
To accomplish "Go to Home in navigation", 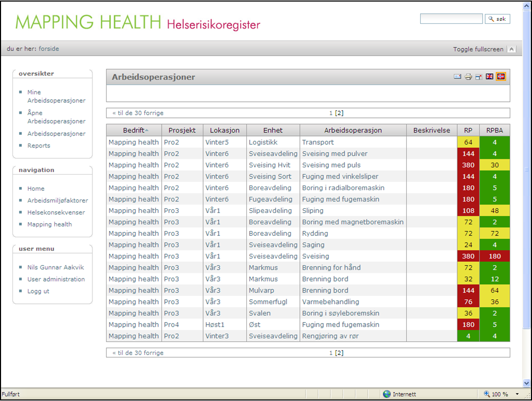I will pyautogui.click(x=36, y=189).
